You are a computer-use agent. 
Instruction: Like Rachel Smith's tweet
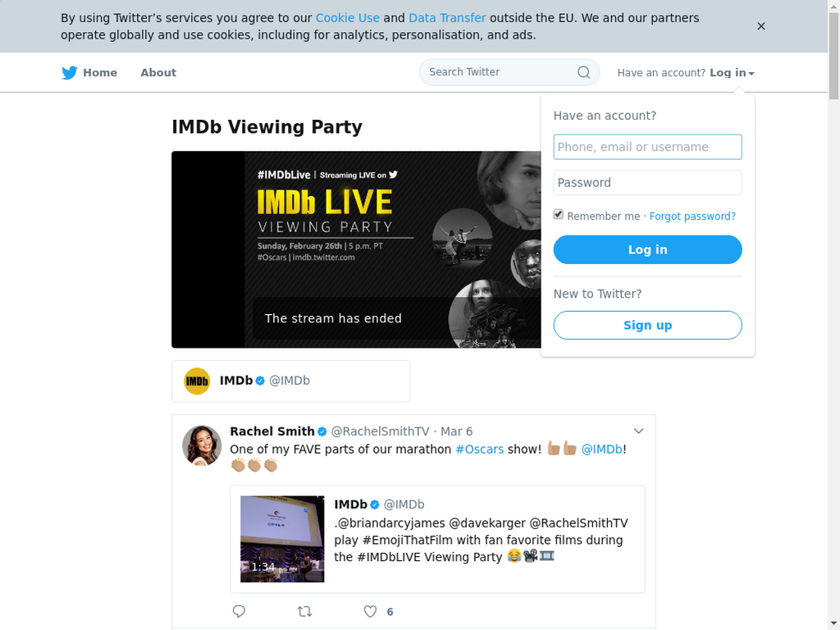pyautogui.click(x=370, y=611)
